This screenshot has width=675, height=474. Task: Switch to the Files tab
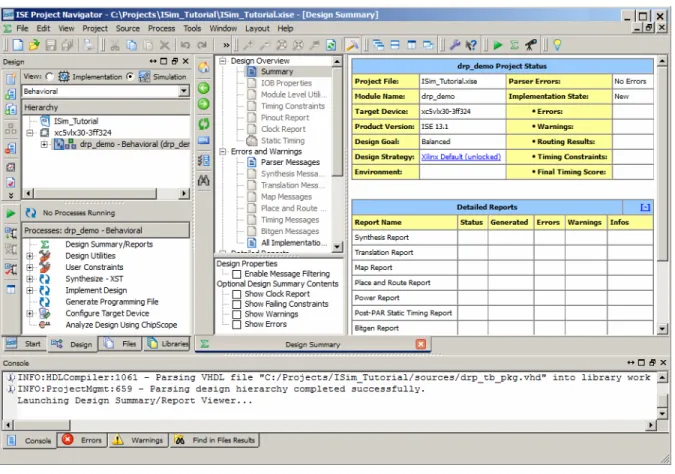click(x=121, y=344)
